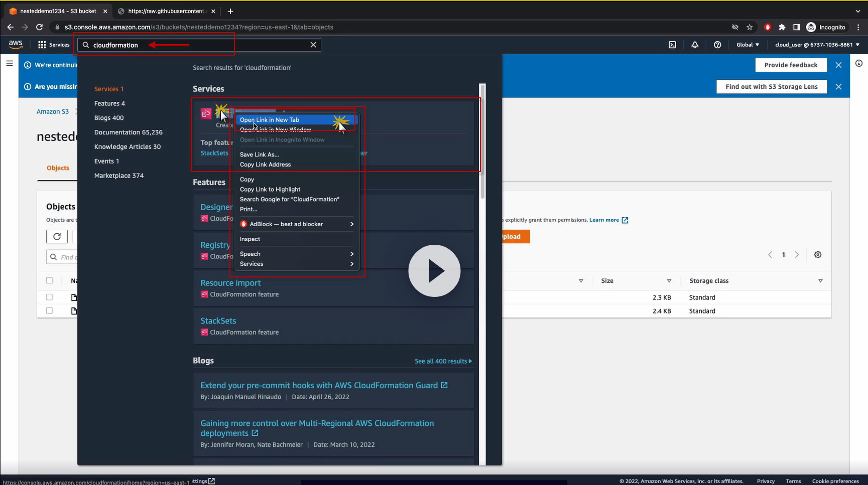Tick the first object row checkbox
Image resolution: width=868 pixels, height=485 pixels.
pyautogui.click(x=49, y=297)
